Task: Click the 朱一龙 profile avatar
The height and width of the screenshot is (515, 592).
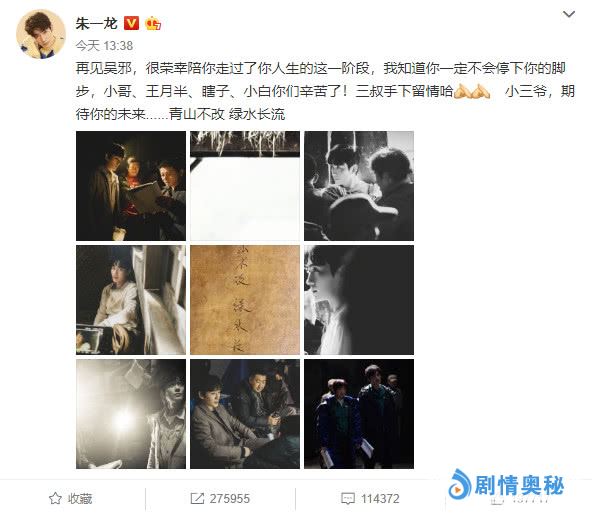Action: point(41,34)
